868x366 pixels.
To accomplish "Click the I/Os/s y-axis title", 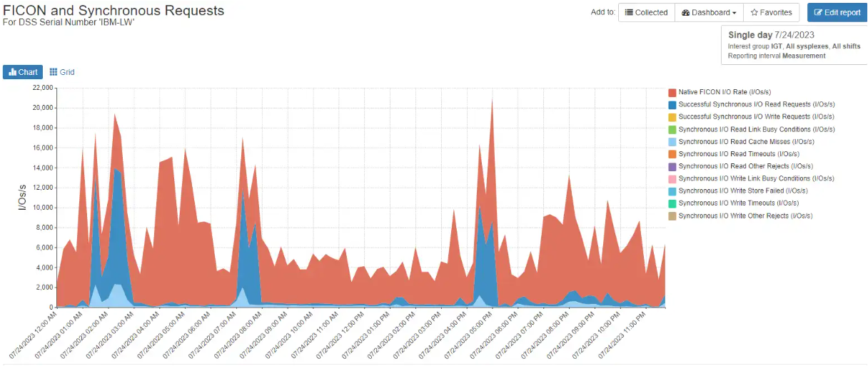I will tap(22, 197).
